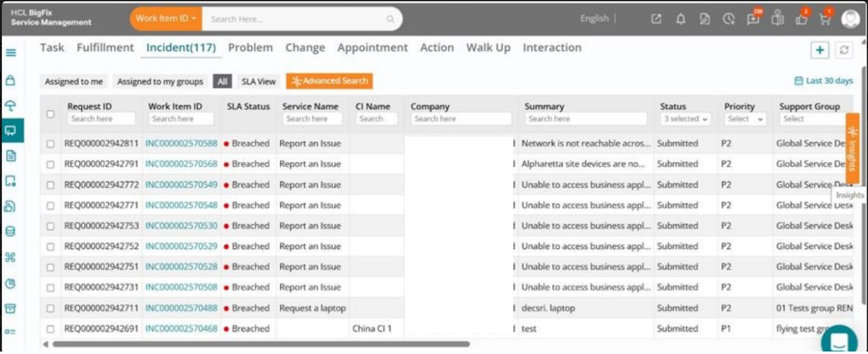This screenshot has width=868, height=354.
Task: Click the search magnifier icon
Action: pos(390,19)
